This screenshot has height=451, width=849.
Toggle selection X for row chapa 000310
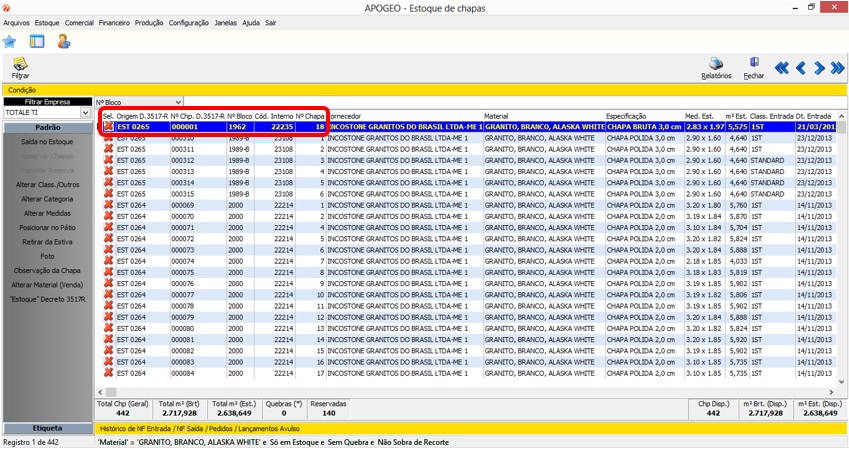(108, 138)
